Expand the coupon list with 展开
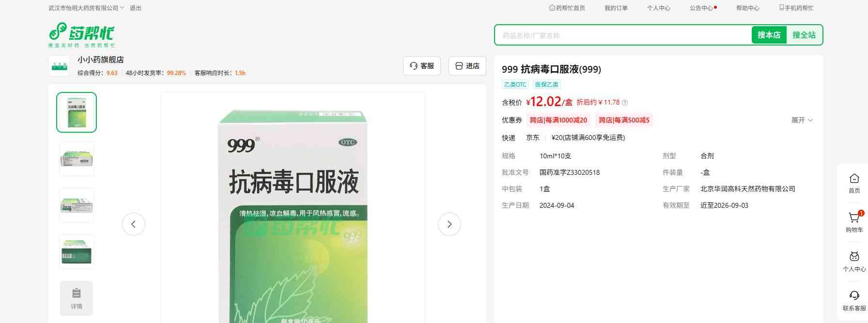This screenshot has width=868, height=323. [802, 120]
